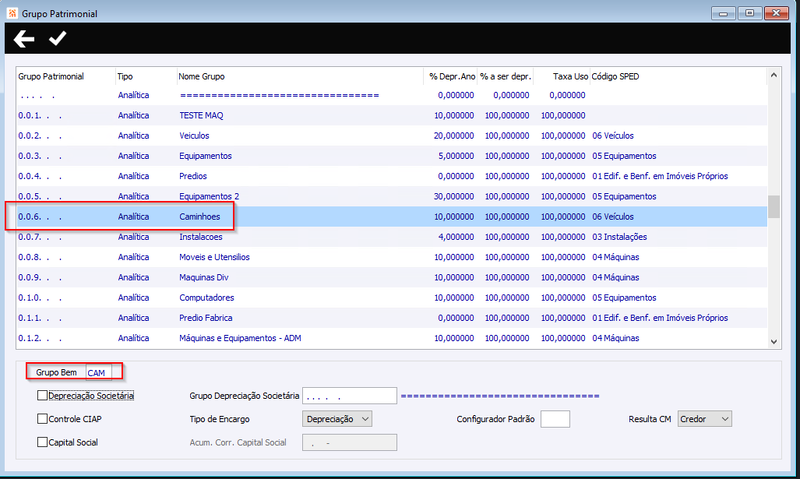Select the Veiculos group row
The width and height of the screenshot is (800, 479).
[x=391, y=136]
